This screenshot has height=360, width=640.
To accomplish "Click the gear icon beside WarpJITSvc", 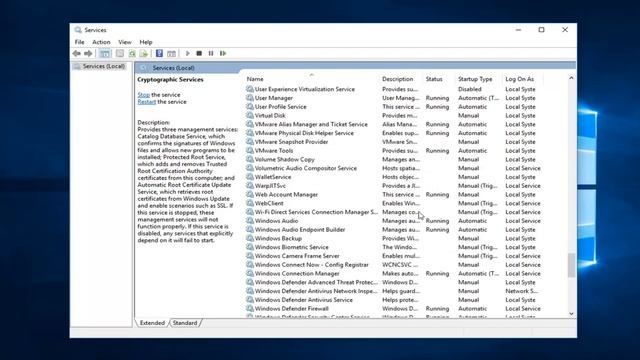I will [250, 186].
